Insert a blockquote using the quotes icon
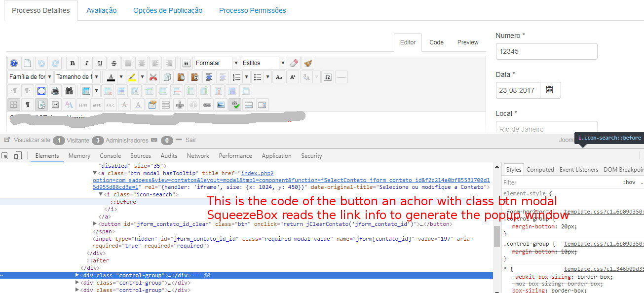Screen dimensions: 644x293 pos(186,64)
